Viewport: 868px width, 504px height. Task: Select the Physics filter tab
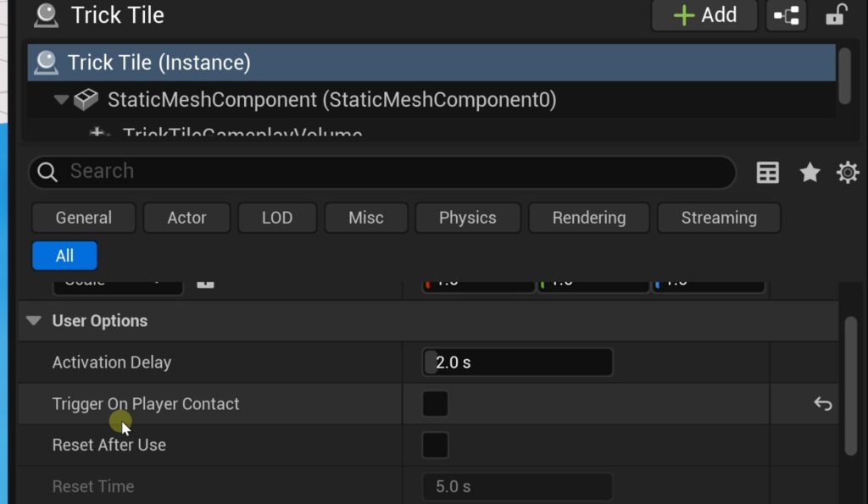tap(467, 218)
